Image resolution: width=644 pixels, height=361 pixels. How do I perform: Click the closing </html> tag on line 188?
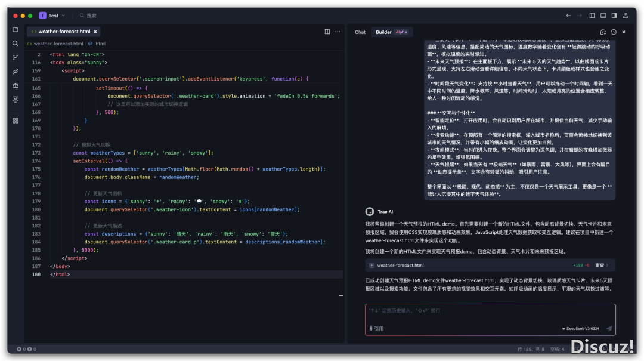click(x=60, y=274)
